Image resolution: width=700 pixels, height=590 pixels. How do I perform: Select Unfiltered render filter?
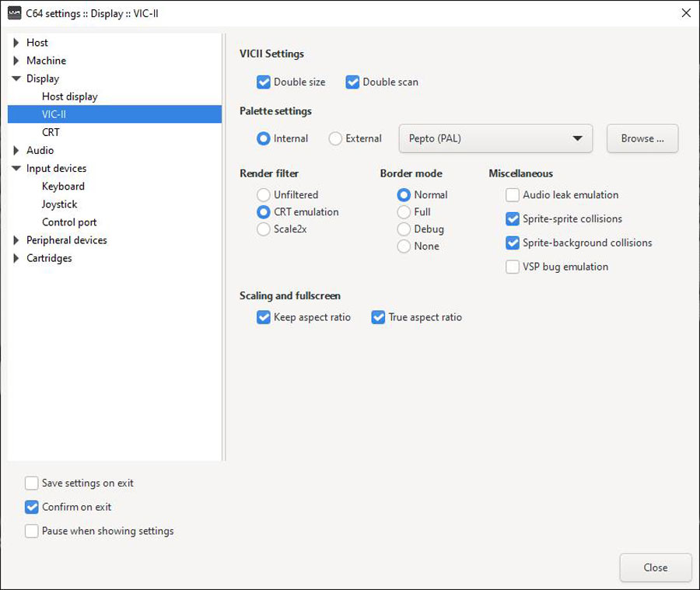click(264, 194)
